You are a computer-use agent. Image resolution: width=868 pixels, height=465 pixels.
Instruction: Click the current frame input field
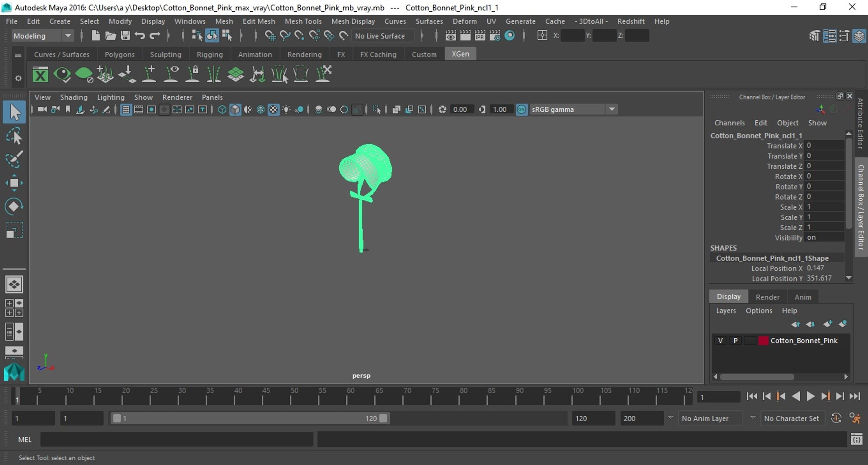718,397
